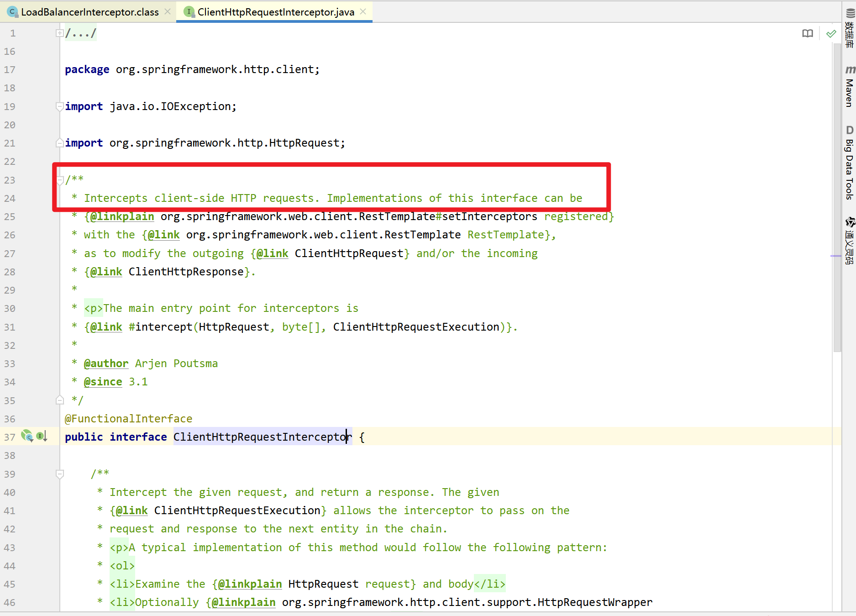Close LoadBalancerInterceptor.class tab
Image resolution: width=856 pixels, height=616 pixels.
click(x=168, y=11)
